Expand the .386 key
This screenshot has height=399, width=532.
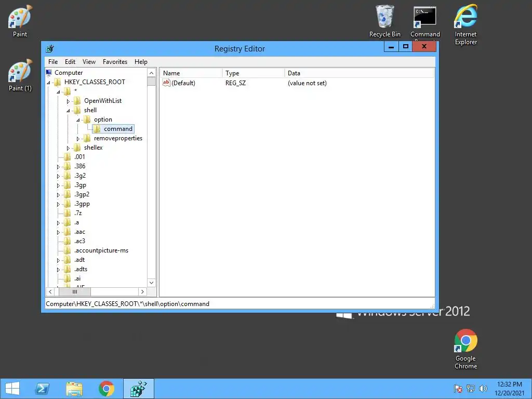[58, 167]
